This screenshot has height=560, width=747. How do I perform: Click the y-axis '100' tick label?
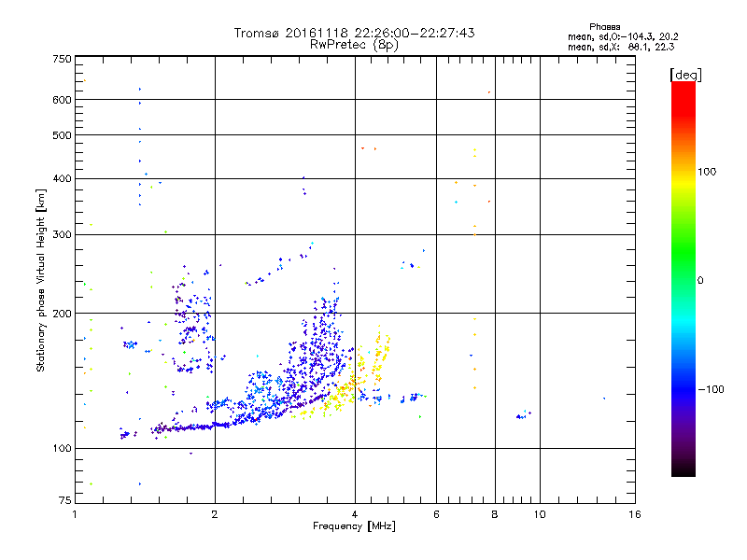(62, 449)
